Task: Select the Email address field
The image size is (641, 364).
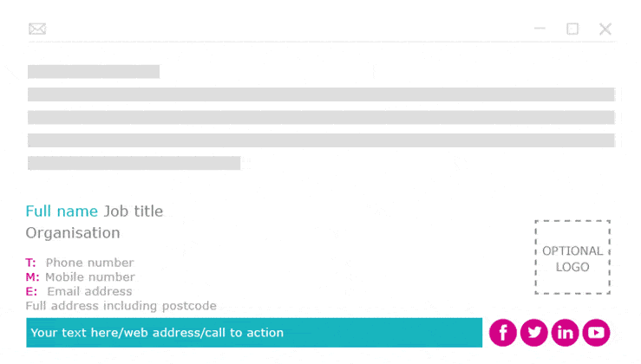Action: click(x=89, y=291)
